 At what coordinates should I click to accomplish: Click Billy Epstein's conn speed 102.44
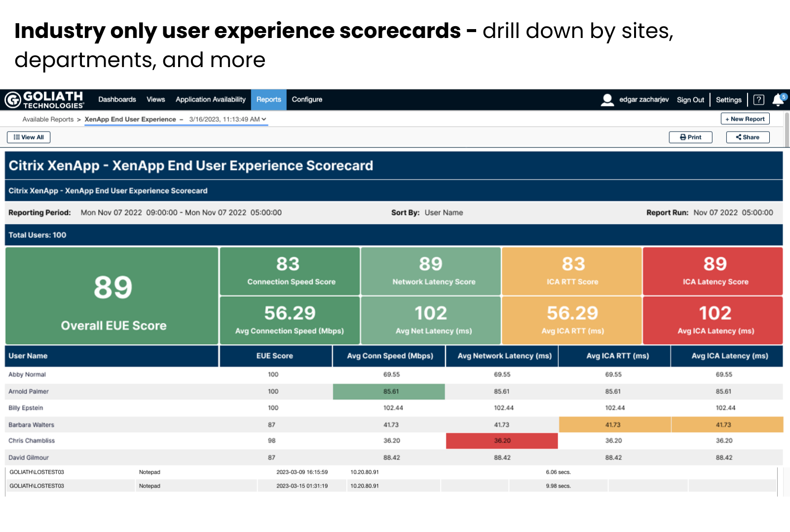(x=393, y=408)
